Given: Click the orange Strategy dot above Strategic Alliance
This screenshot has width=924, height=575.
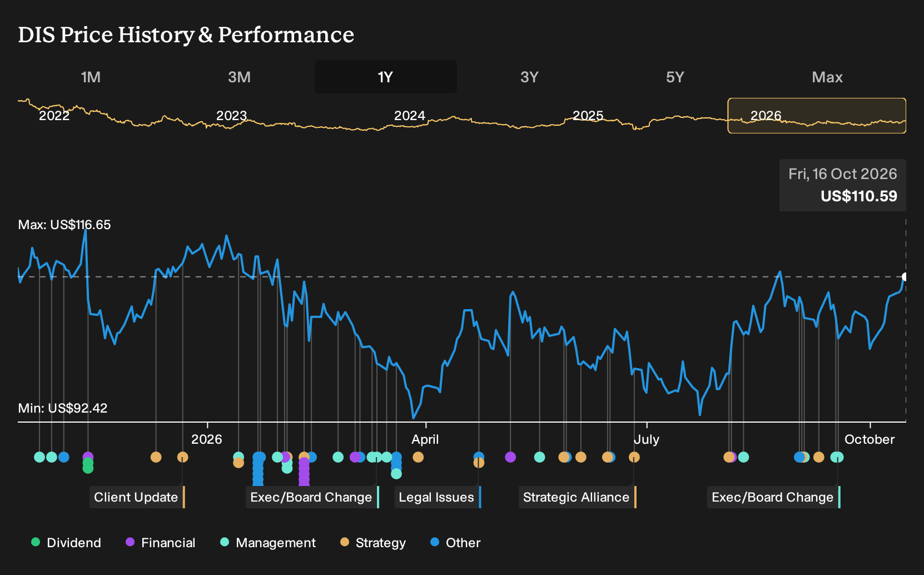Looking at the screenshot, I should 634,457.
